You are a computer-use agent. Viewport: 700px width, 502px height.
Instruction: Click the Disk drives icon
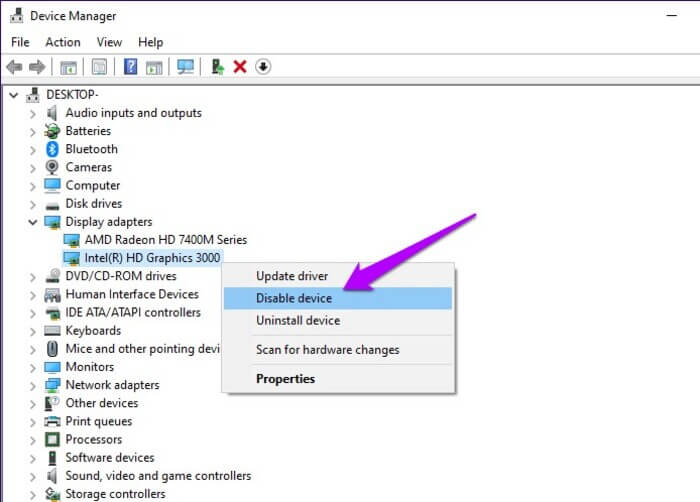[52, 205]
